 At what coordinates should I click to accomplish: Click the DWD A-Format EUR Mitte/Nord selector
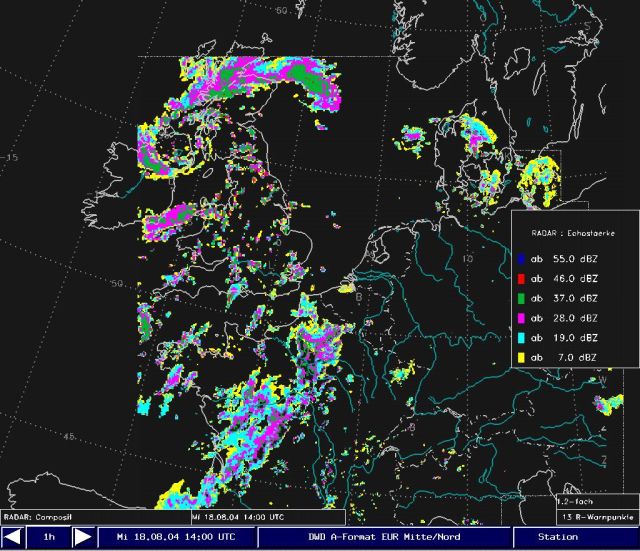pyautogui.click(x=384, y=538)
